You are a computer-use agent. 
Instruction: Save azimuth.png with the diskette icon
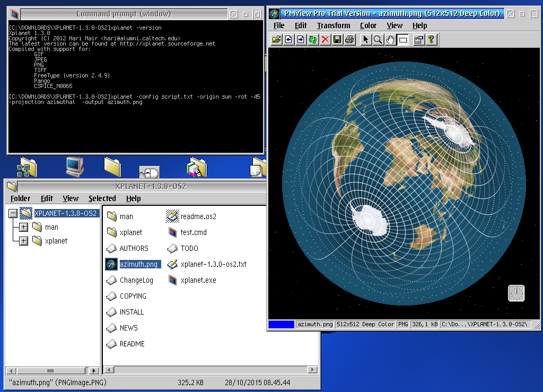337,39
